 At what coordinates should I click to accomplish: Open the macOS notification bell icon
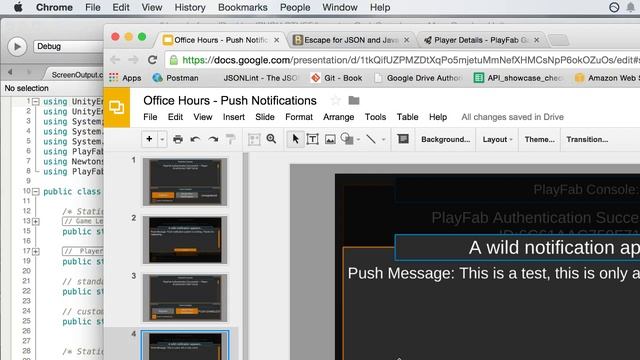(631, 7)
